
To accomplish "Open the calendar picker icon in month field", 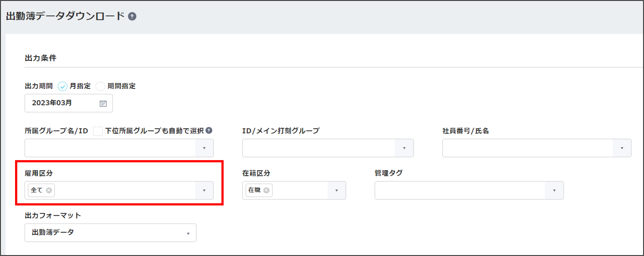I will [x=103, y=103].
